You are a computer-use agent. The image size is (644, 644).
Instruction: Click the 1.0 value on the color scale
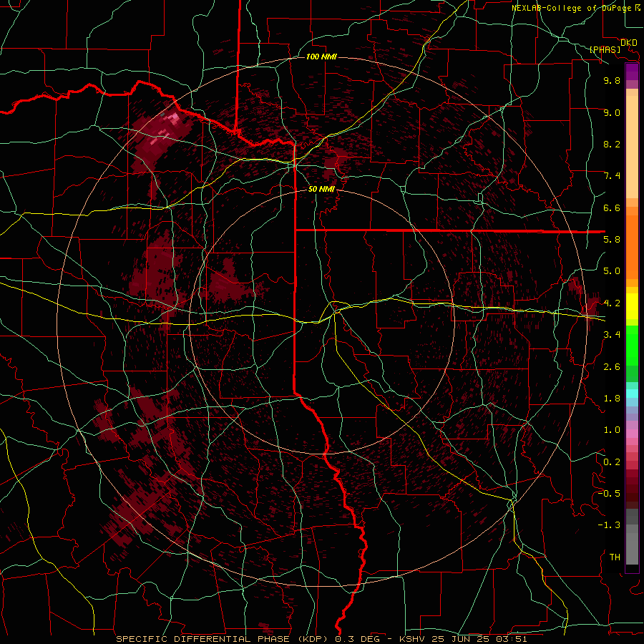[x=612, y=430]
